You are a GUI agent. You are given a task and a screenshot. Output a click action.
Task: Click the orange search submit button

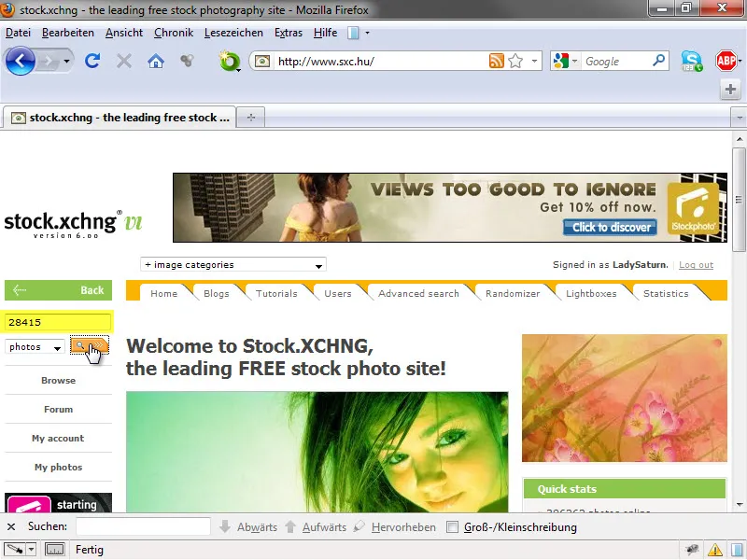click(x=89, y=345)
